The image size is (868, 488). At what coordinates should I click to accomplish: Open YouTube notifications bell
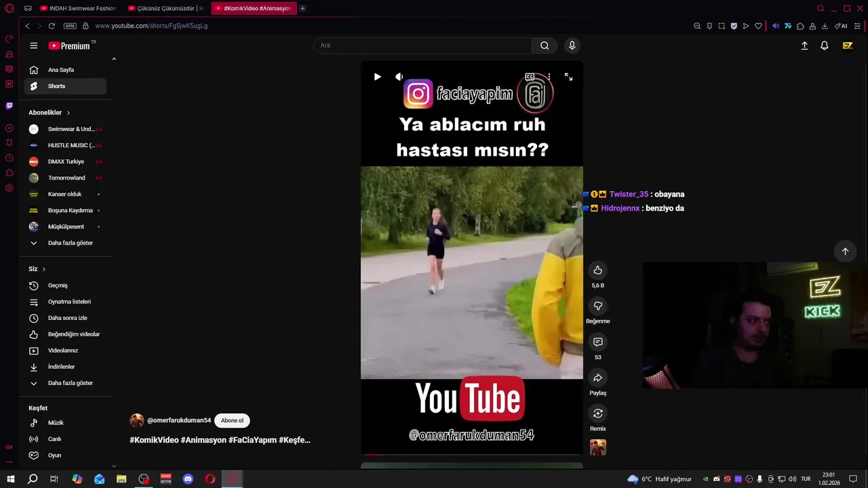click(825, 45)
